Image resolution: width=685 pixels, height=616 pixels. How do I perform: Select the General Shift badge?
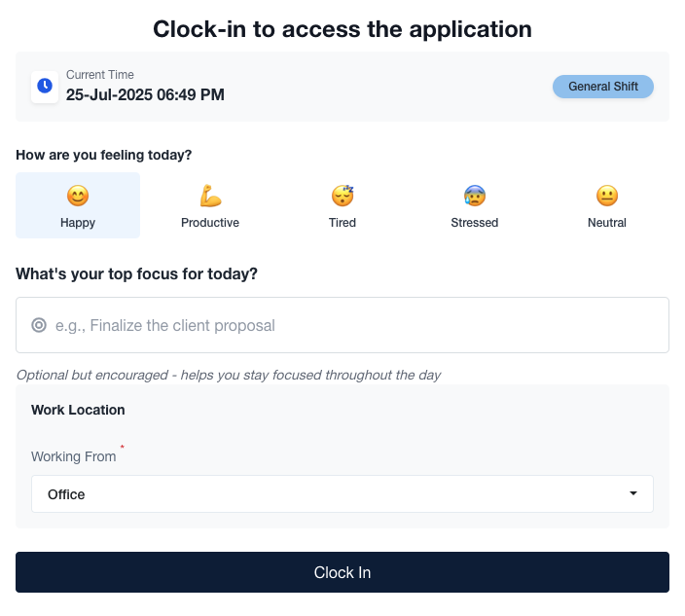pyautogui.click(x=603, y=87)
